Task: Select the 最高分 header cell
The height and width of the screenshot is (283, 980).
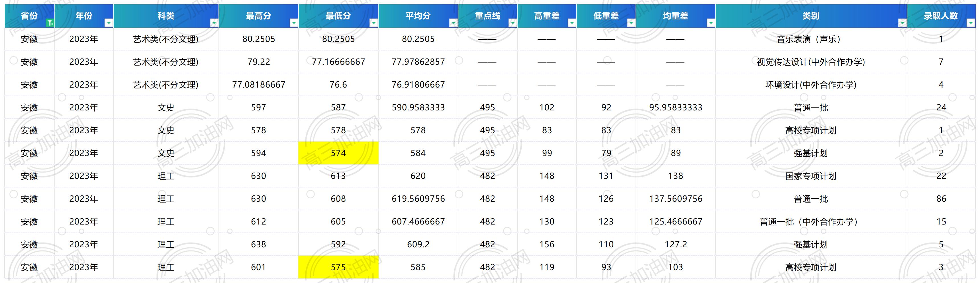Action: [259, 16]
